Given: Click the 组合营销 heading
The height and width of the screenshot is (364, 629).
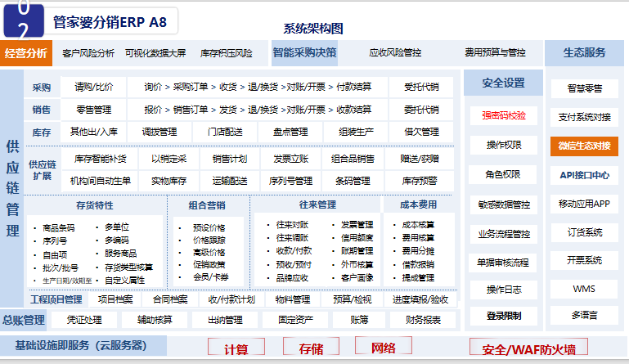Looking at the screenshot, I should tap(207, 205).
